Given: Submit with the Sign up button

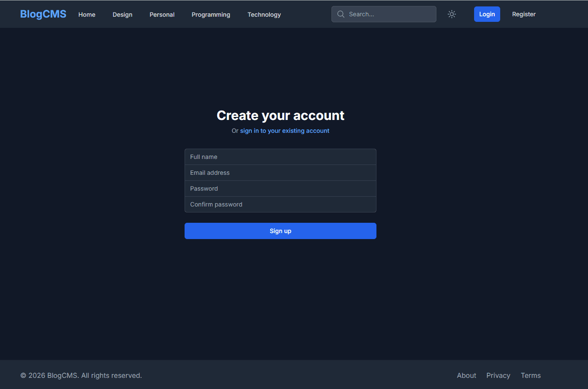Looking at the screenshot, I should point(281,231).
